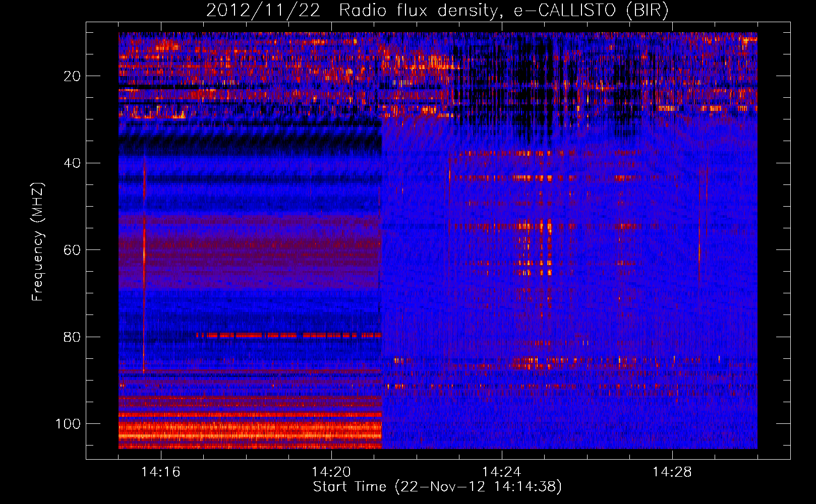
Task: Click the '14:16' time tick label
Action: [x=161, y=472]
